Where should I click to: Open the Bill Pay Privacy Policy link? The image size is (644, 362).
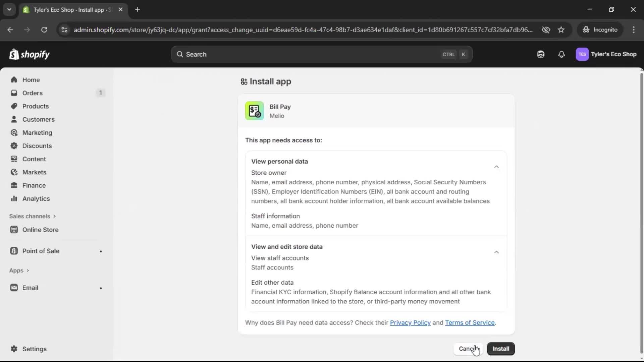410,322
